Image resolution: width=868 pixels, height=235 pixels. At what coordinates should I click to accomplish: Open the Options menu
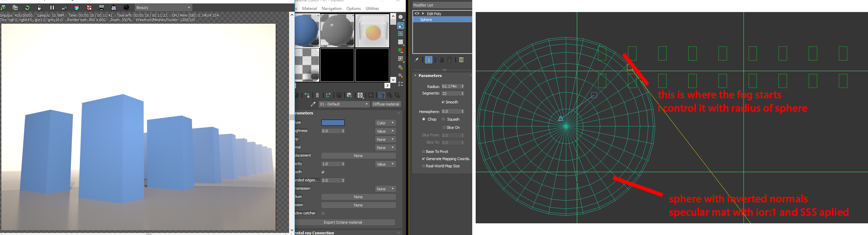coord(353,9)
